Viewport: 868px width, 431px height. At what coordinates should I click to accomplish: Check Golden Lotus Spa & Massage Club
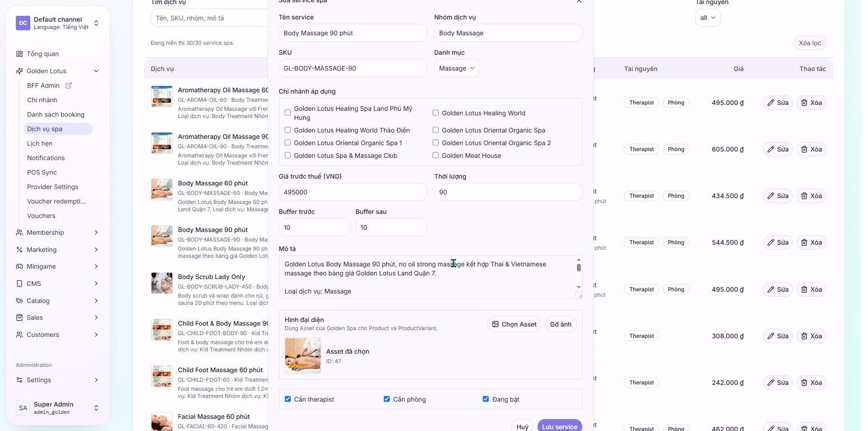(x=288, y=155)
